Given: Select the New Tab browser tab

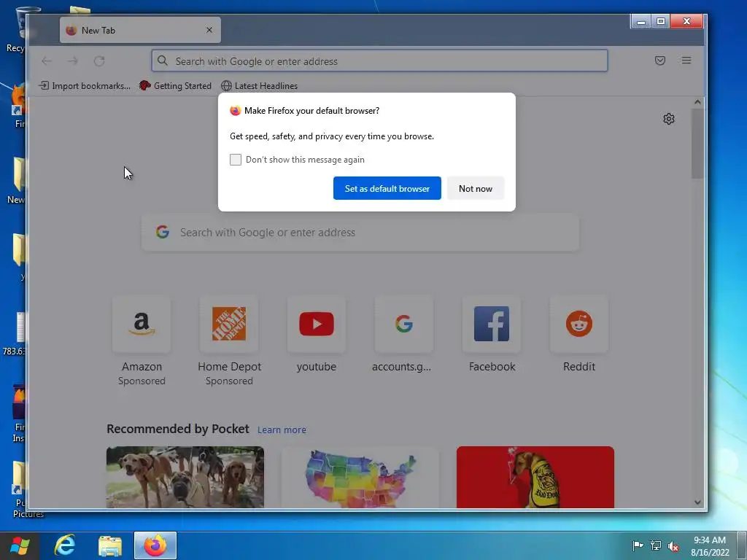Looking at the screenshot, I should click(x=140, y=30).
